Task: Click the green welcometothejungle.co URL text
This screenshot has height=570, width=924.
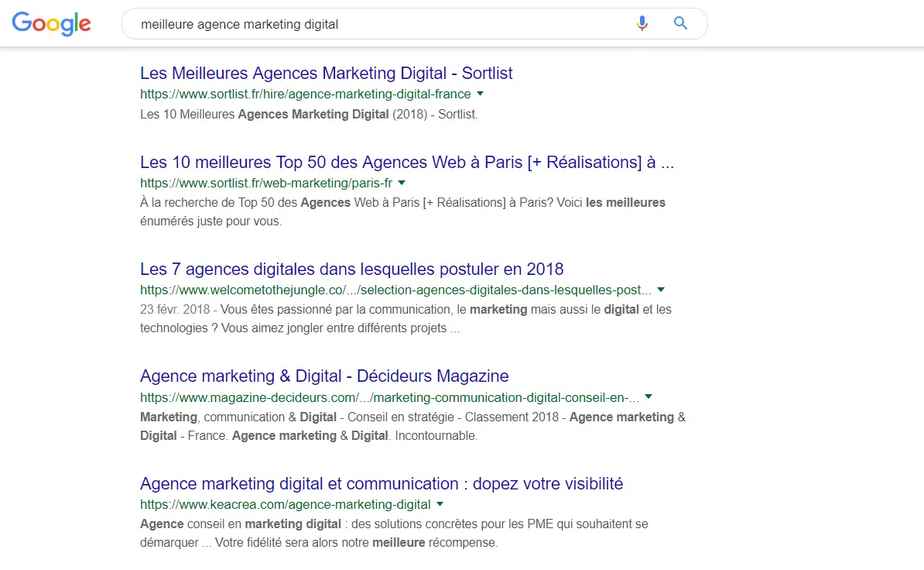Action: point(395,290)
